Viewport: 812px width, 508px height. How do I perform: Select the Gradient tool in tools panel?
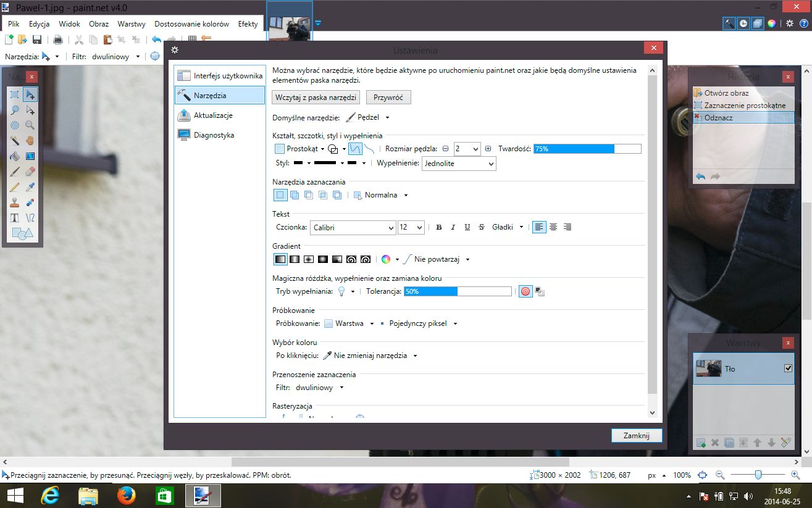point(30,156)
